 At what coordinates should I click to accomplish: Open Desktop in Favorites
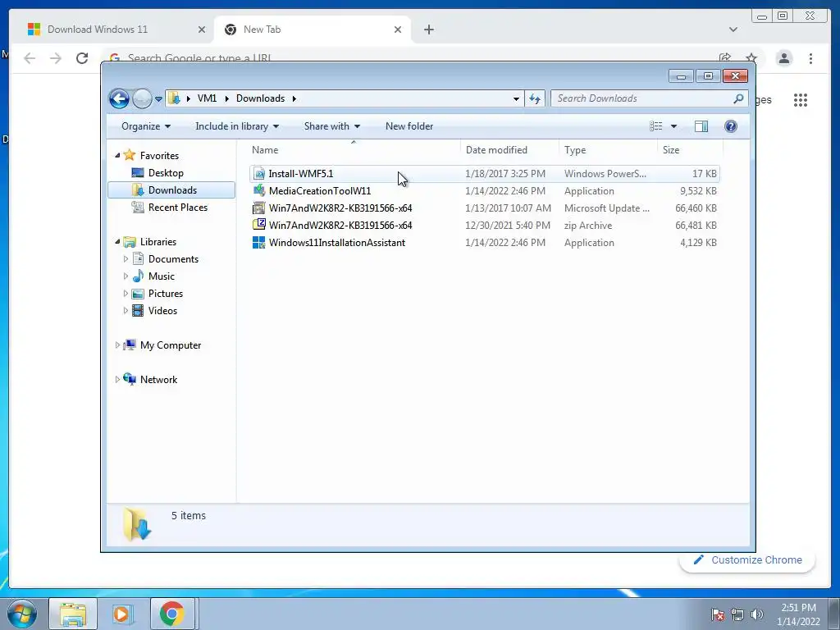(x=166, y=173)
